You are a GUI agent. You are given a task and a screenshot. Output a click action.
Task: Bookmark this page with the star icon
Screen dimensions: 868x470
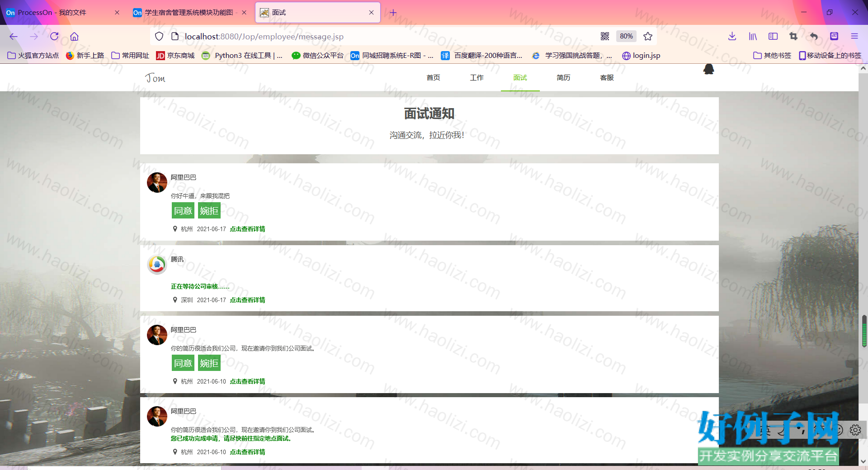click(x=648, y=37)
